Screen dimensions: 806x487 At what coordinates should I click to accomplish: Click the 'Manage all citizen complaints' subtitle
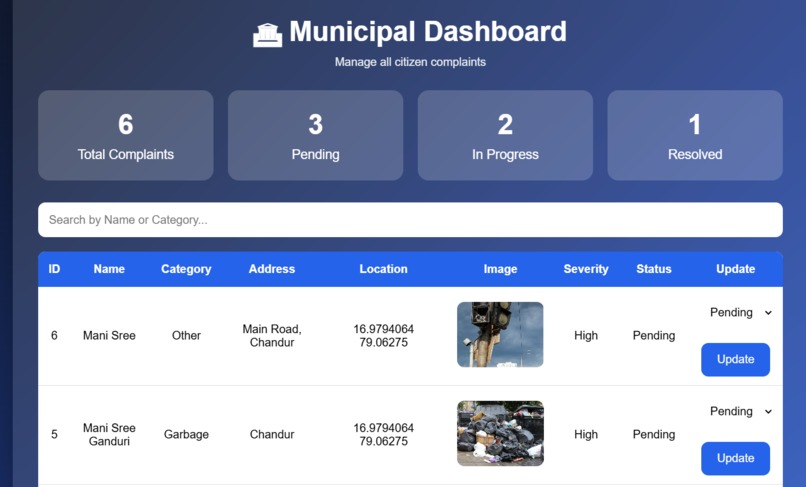[410, 62]
